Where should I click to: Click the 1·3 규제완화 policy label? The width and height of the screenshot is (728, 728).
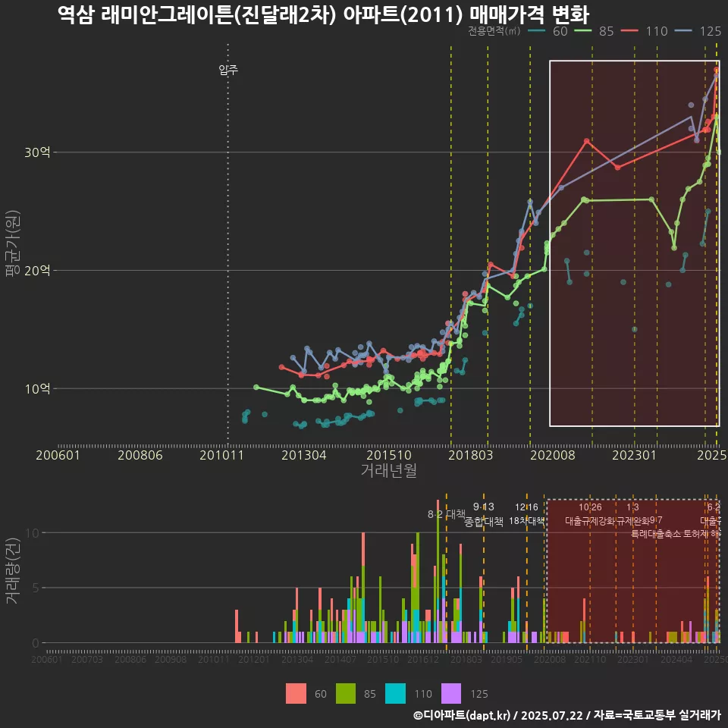(x=632, y=514)
